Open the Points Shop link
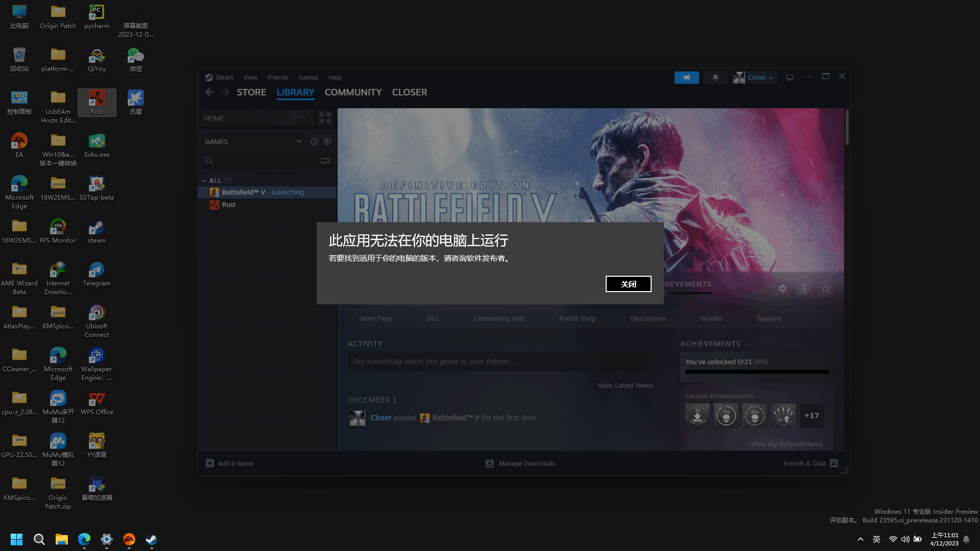The height and width of the screenshot is (551, 980). (x=577, y=319)
